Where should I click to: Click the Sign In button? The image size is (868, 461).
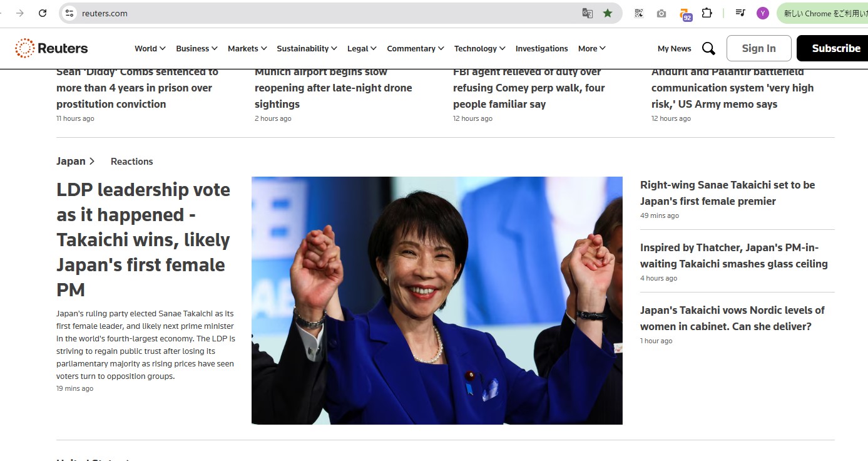click(758, 48)
